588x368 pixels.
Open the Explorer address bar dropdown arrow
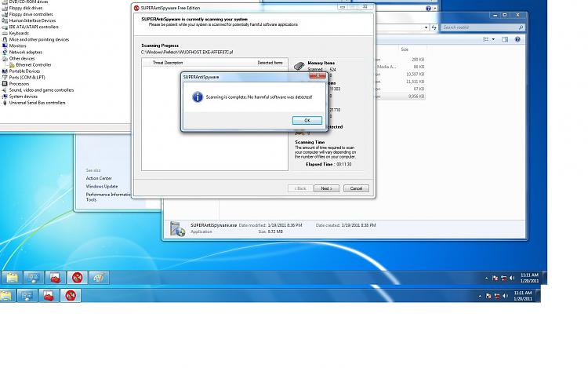point(426,27)
